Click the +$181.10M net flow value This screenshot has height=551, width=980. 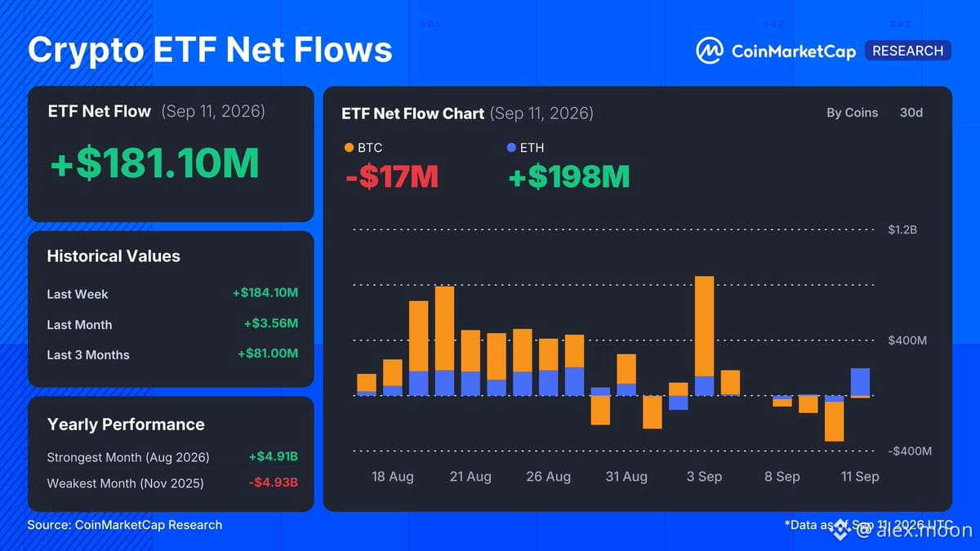154,164
